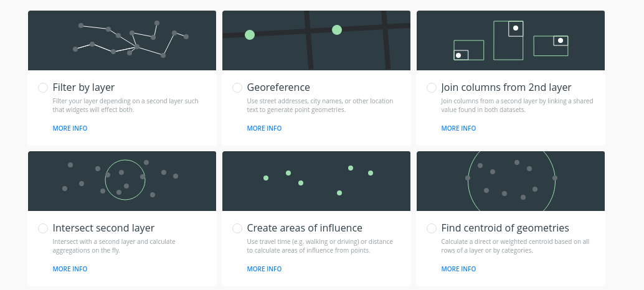The image size is (644, 290).
Task: Click the Join columns from 2nd layer title
Action: (x=506, y=87)
